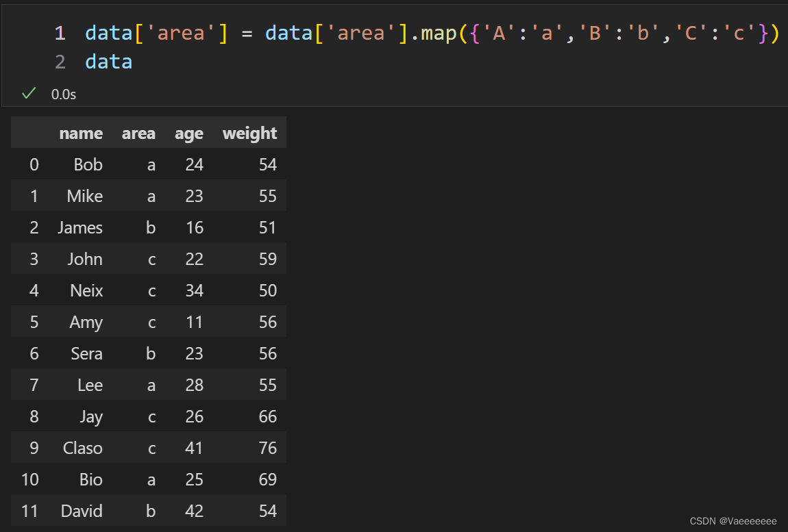Viewport: 788px width, 532px height.
Task: Select the 'weight' column header
Action: (x=250, y=134)
